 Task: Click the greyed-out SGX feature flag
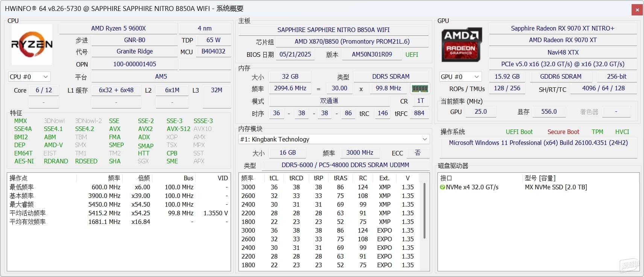[143, 161]
